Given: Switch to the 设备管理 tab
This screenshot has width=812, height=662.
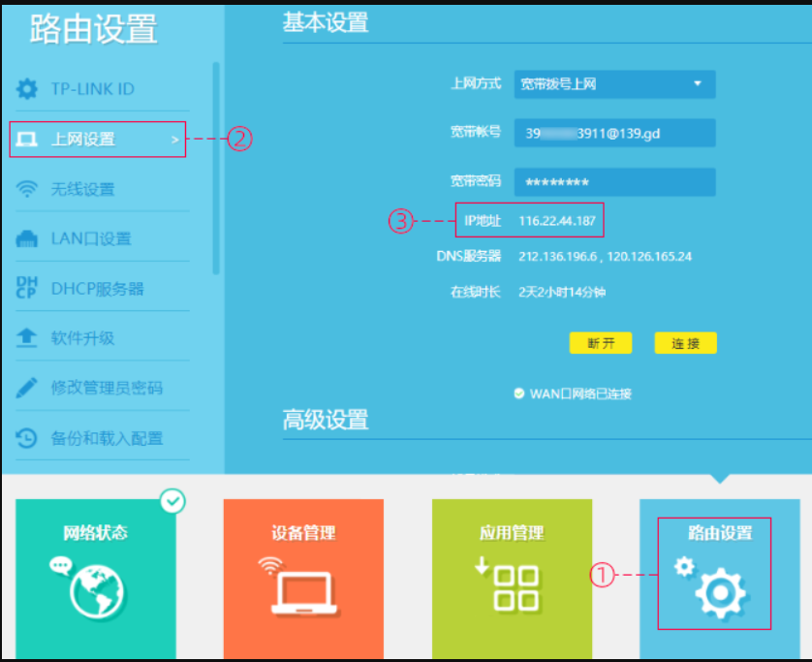Looking at the screenshot, I should 303,579.
